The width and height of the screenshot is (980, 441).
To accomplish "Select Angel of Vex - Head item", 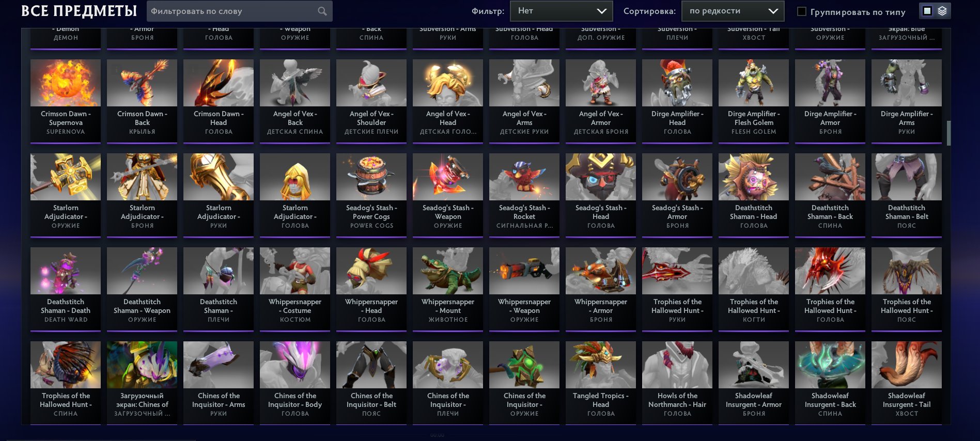I will tap(448, 101).
